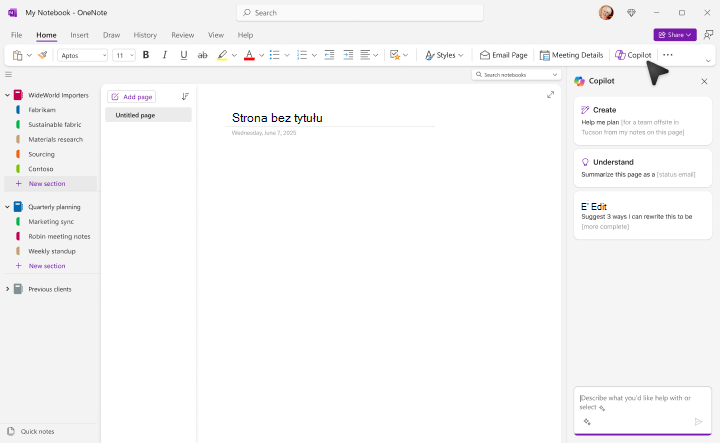
Task: Switch to the Review tab
Action: tap(183, 35)
